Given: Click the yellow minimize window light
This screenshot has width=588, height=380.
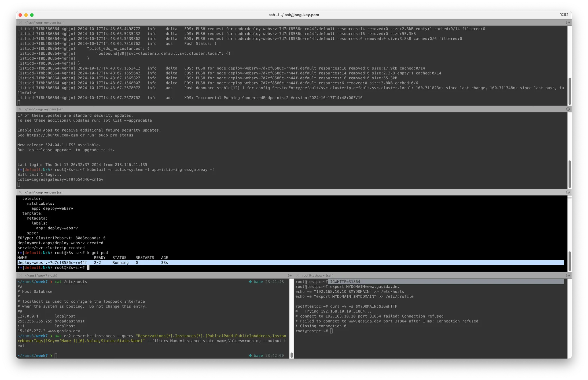Looking at the screenshot, I should (26, 15).
